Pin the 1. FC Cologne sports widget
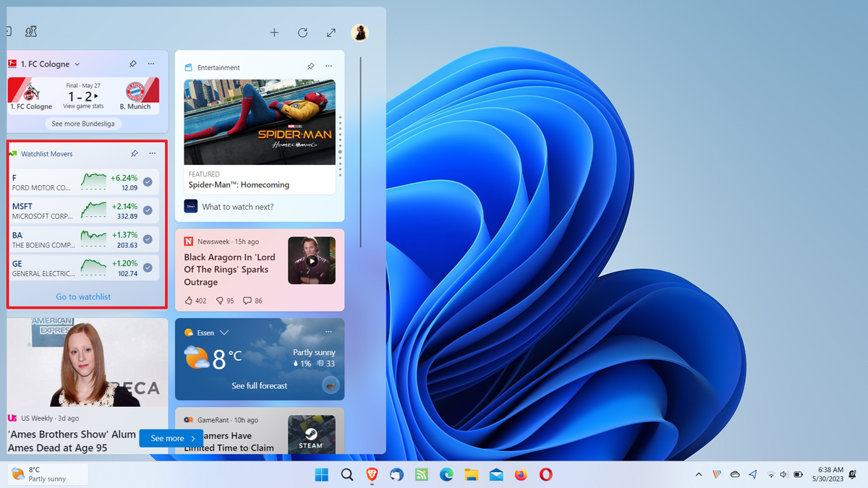The width and height of the screenshot is (868, 488). 133,64
